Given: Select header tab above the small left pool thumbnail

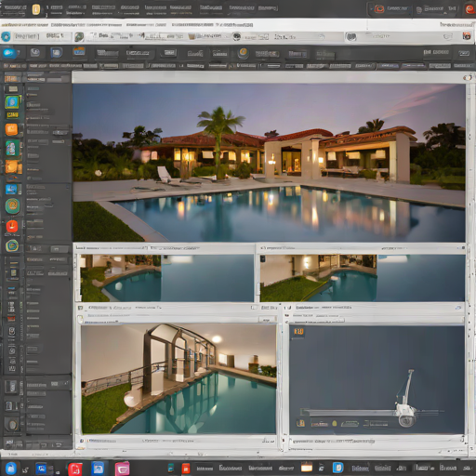Looking at the screenshot, I should [112, 248].
